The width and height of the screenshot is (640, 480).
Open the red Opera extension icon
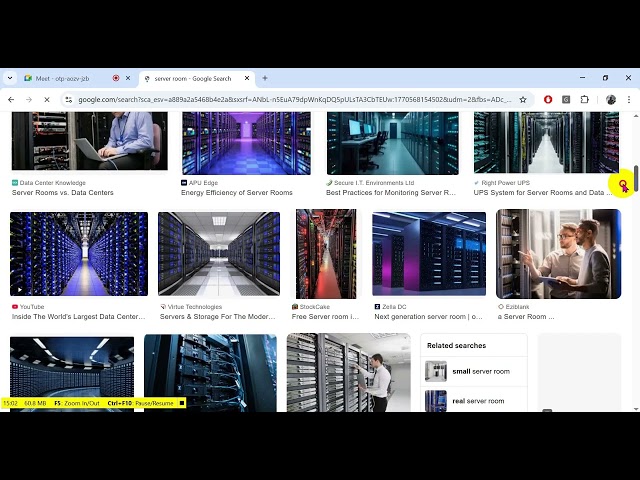click(548, 100)
